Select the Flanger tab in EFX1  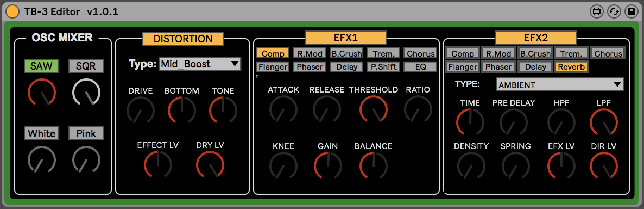tap(273, 66)
